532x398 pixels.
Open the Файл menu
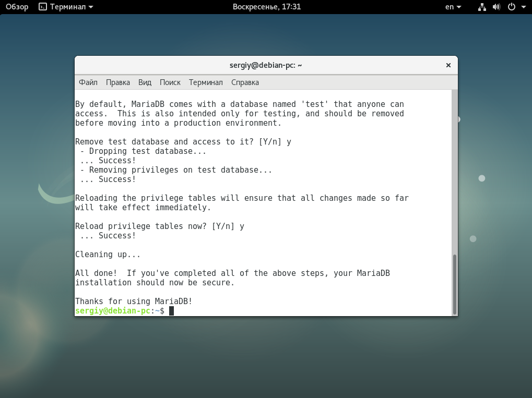(88, 82)
